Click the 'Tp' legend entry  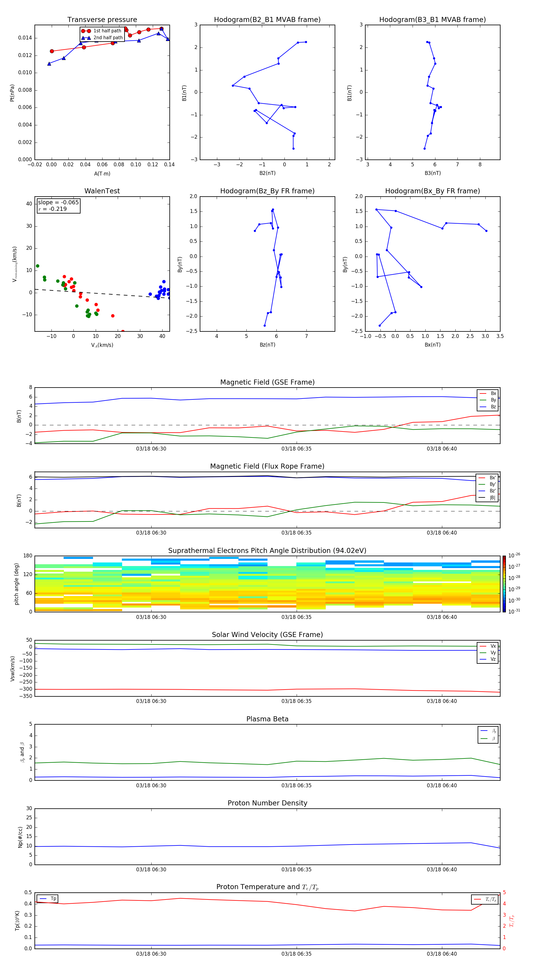pyautogui.click(x=48, y=899)
